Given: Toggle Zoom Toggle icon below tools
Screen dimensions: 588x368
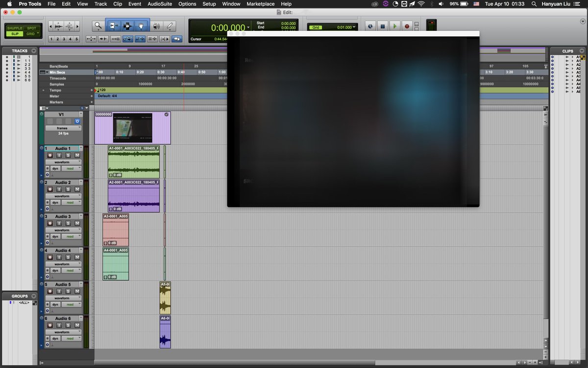Looking at the screenshot, I should [x=91, y=39].
